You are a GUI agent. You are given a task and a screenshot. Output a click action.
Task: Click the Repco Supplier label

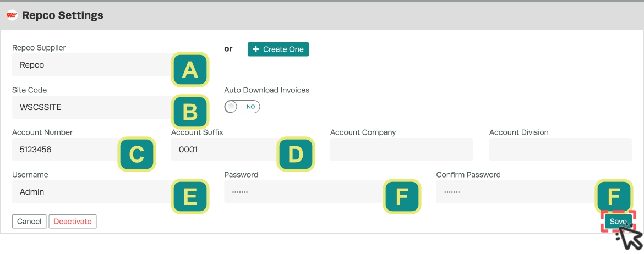click(39, 48)
